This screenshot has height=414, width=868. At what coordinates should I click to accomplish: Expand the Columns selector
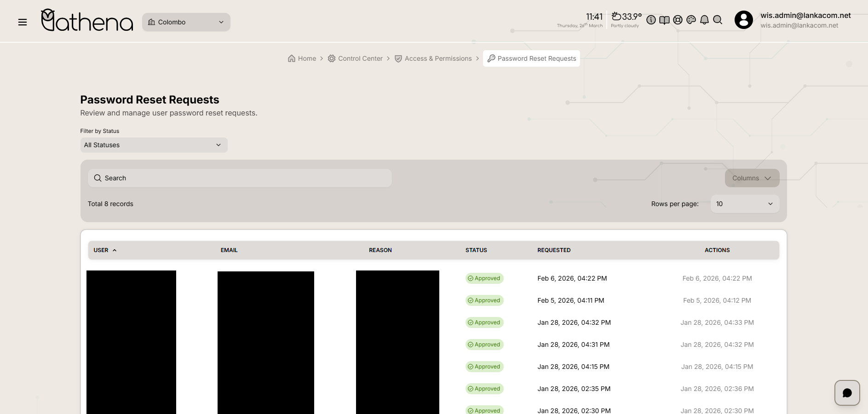752,178
